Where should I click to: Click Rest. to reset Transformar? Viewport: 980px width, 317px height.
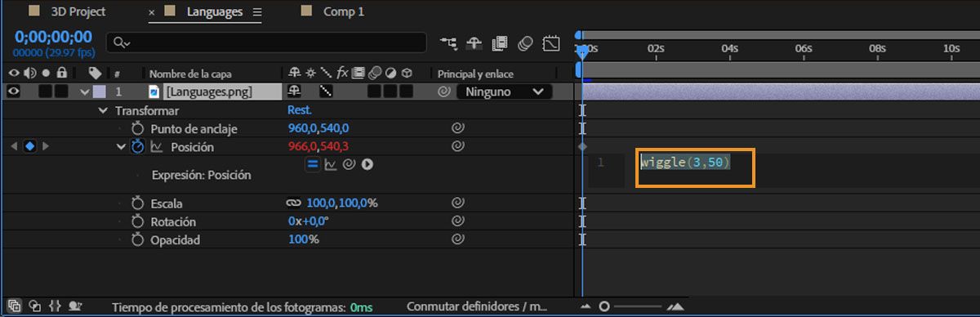(300, 109)
